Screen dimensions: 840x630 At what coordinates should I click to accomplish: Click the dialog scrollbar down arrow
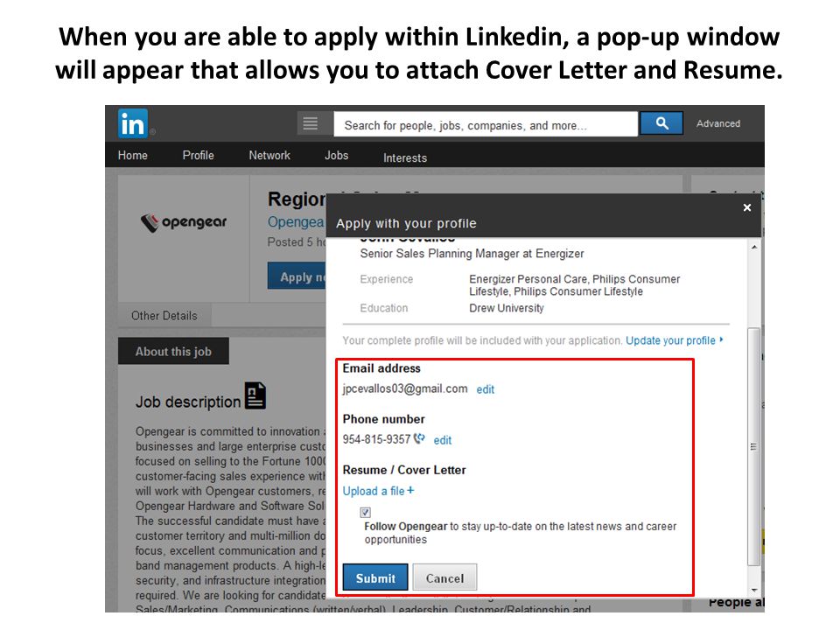[753, 590]
